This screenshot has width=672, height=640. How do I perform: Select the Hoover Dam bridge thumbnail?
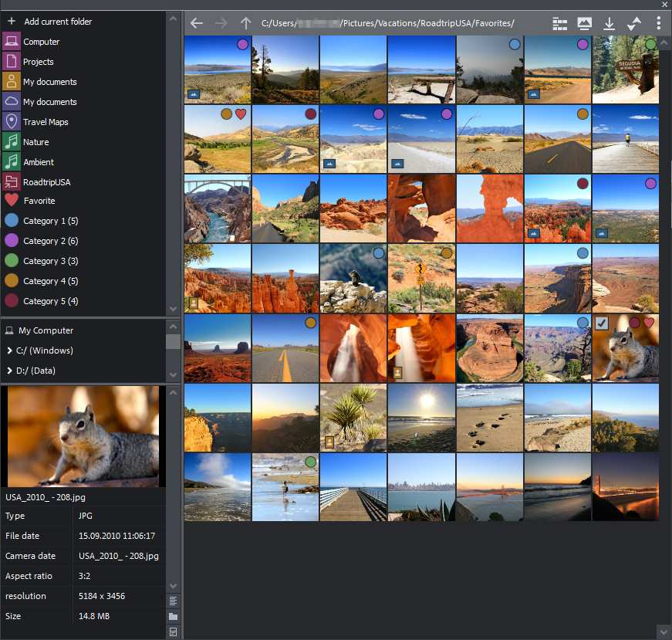coord(218,208)
